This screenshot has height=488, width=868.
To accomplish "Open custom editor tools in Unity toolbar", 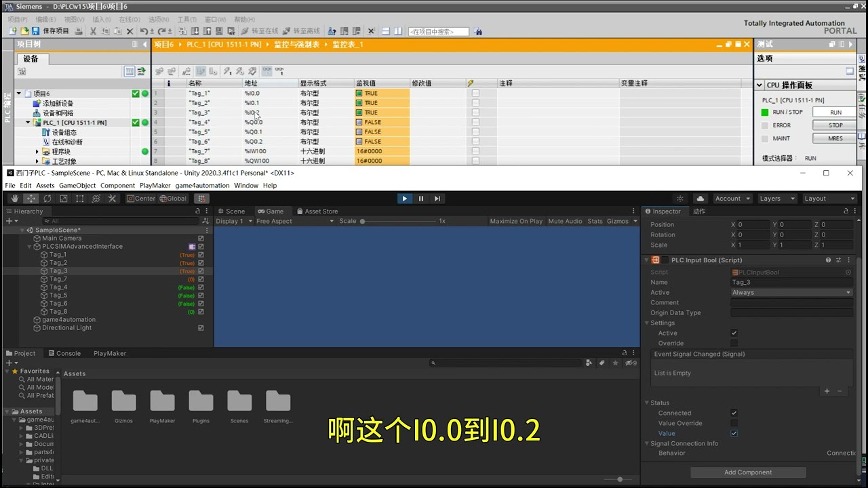I will 113,199.
